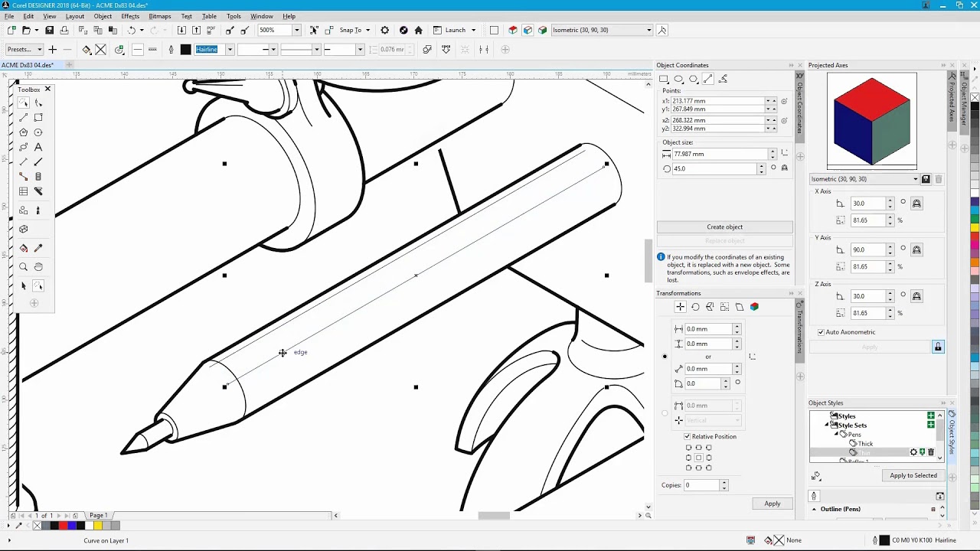Select the center anchor position box
980x551 pixels.
(698, 458)
